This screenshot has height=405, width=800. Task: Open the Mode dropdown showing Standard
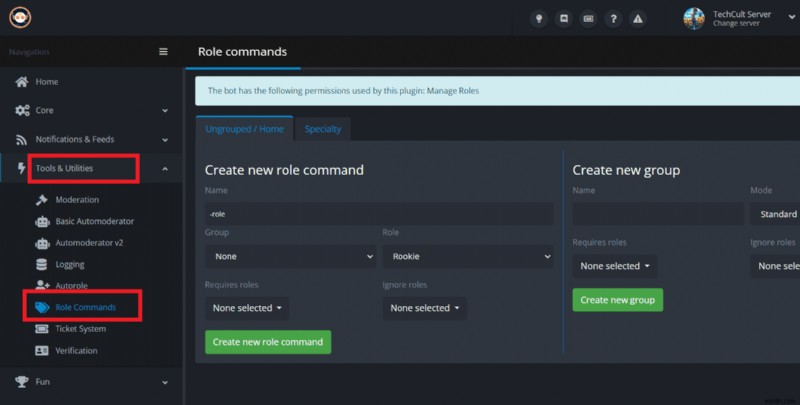[x=775, y=214]
